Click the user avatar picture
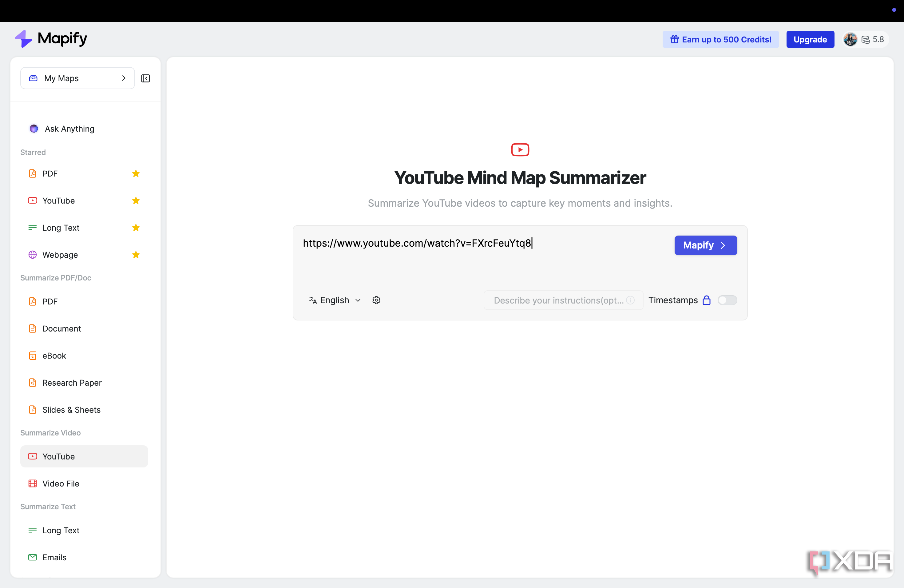Image resolution: width=904 pixels, height=588 pixels. click(x=850, y=39)
